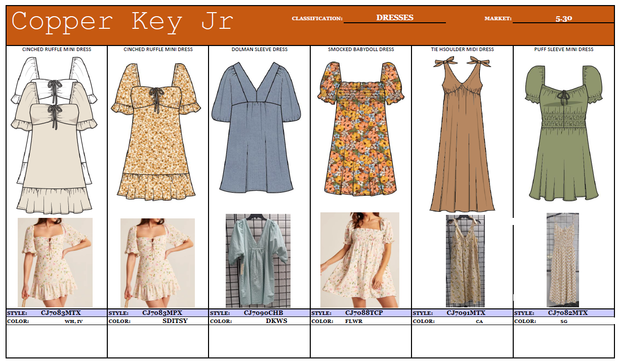The height and width of the screenshot is (364, 618).
Task: Select the CLASSIFICATION: label
Action: point(317,19)
